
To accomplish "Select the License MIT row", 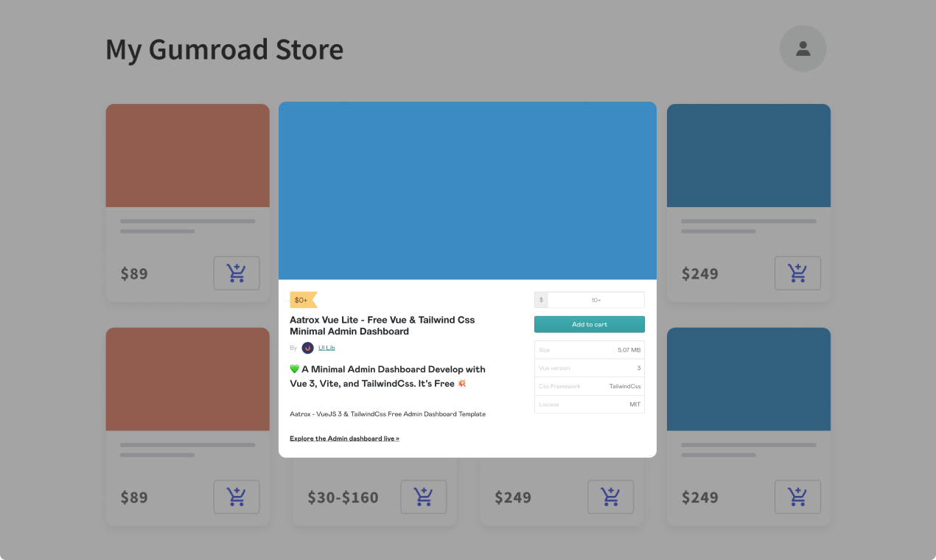I will coord(590,405).
